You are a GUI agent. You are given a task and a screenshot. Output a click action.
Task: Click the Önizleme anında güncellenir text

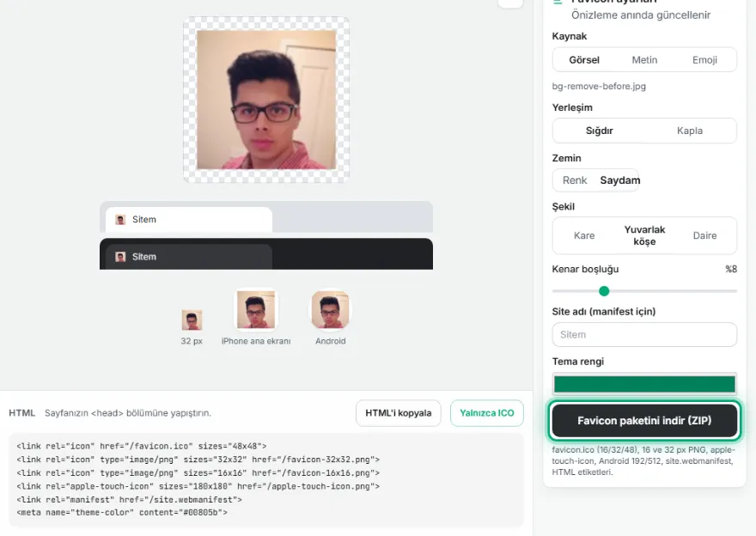click(641, 15)
